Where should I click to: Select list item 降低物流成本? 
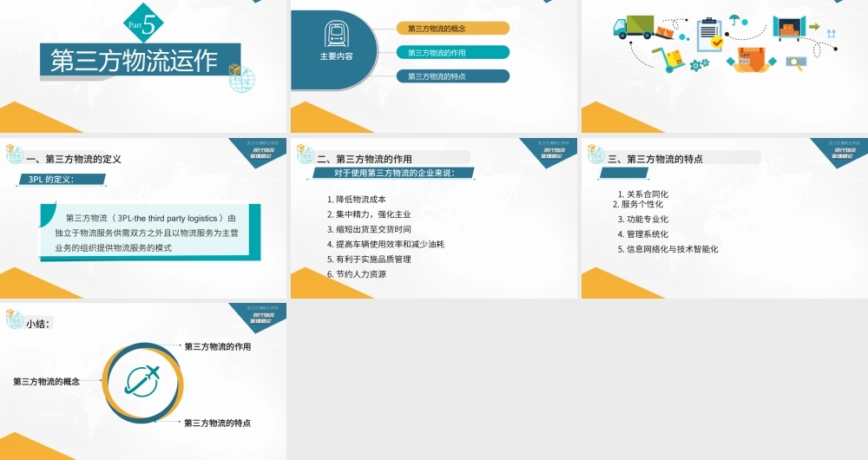coord(356,200)
